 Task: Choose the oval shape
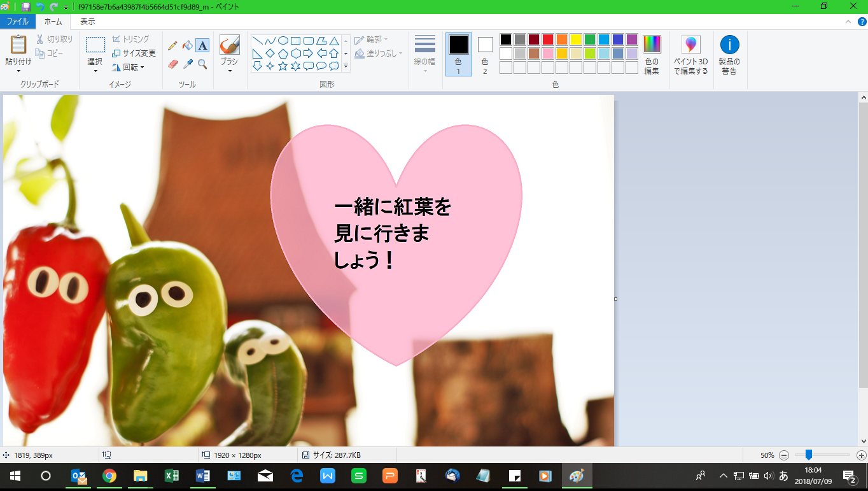click(x=283, y=41)
